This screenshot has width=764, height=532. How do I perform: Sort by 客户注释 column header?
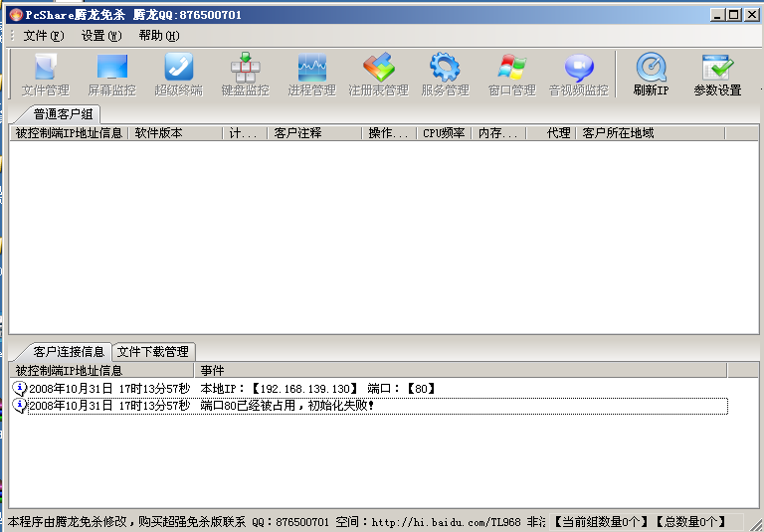point(314,133)
